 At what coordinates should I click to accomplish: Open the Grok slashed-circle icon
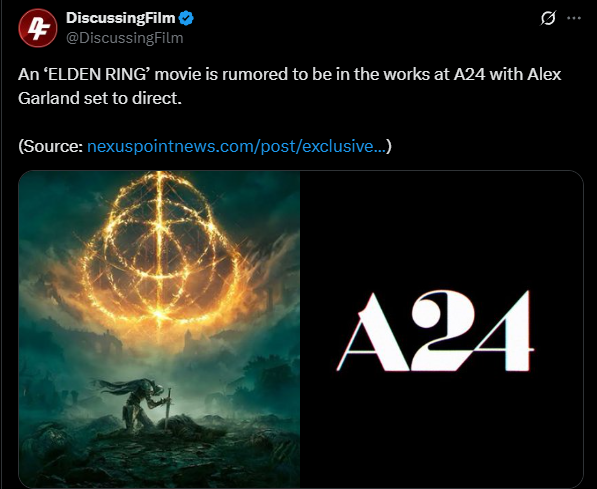[548, 18]
